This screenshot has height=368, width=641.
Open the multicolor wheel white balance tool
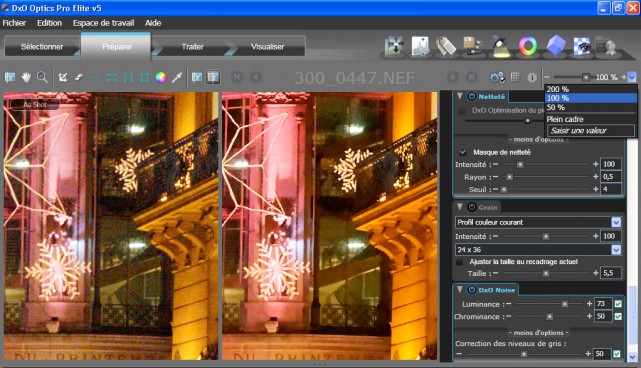click(x=161, y=77)
